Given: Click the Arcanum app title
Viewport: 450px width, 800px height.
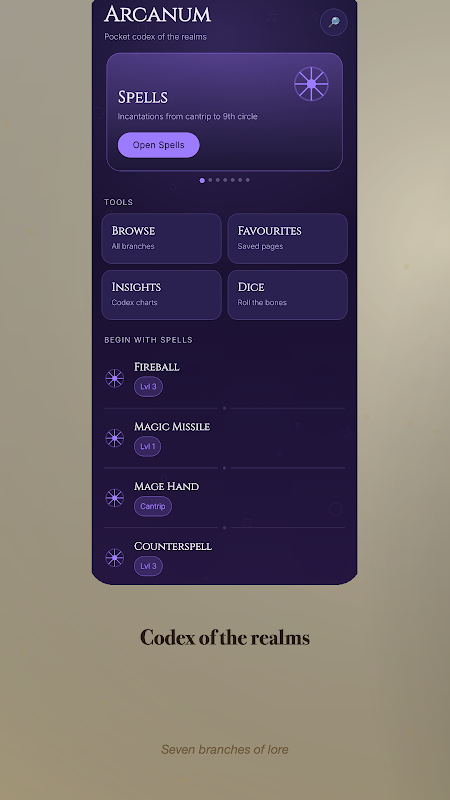Looking at the screenshot, I should pos(157,14).
